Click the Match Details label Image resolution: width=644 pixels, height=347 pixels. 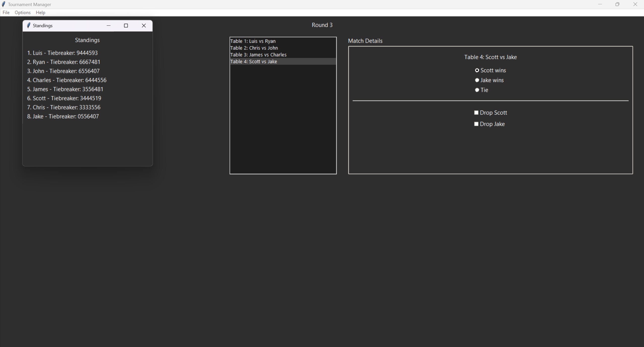365,41
